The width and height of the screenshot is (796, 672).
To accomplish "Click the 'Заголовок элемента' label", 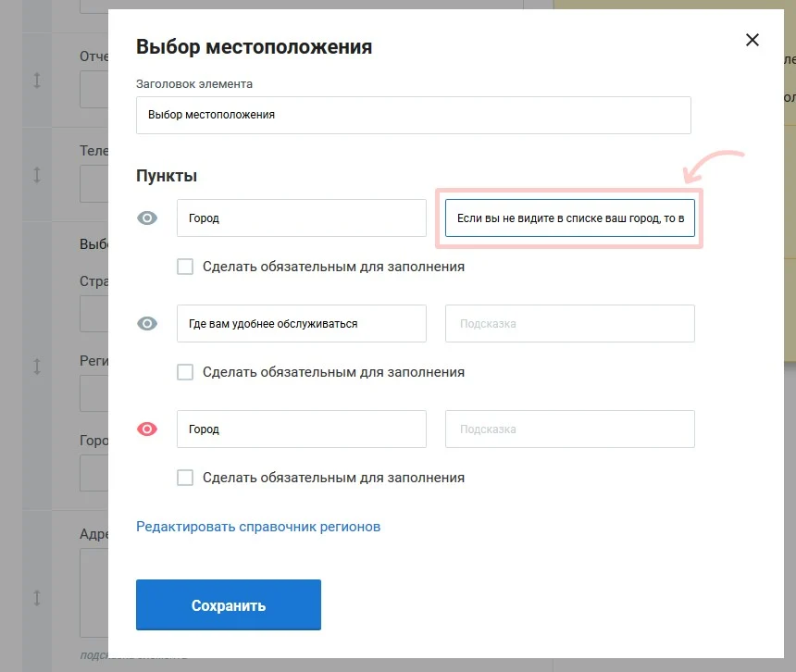I will point(194,84).
